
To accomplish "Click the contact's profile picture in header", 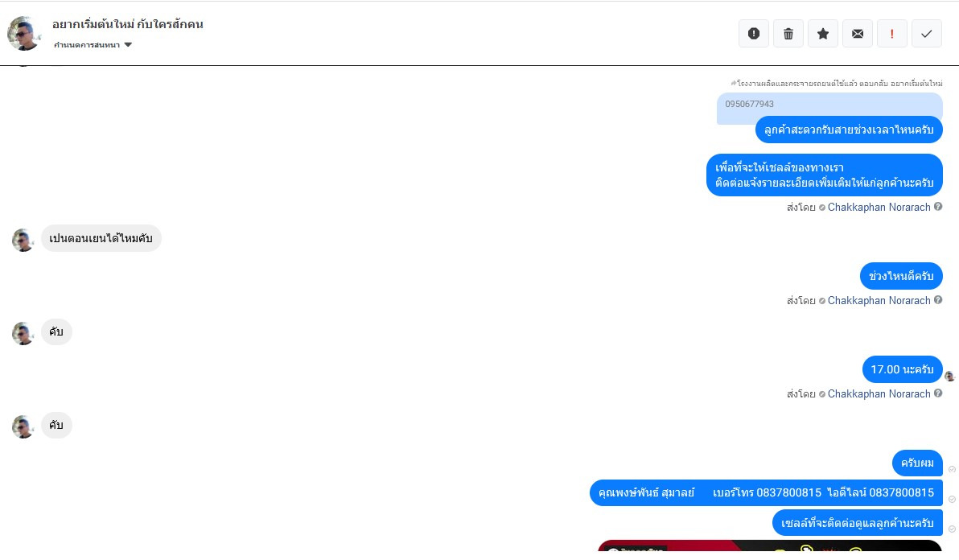I will pos(24,33).
